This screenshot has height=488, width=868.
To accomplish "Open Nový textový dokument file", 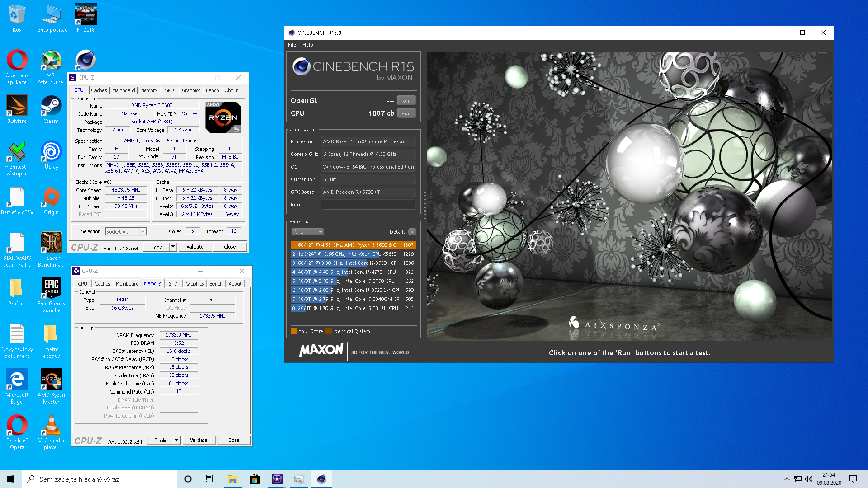I will coord(17,341).
